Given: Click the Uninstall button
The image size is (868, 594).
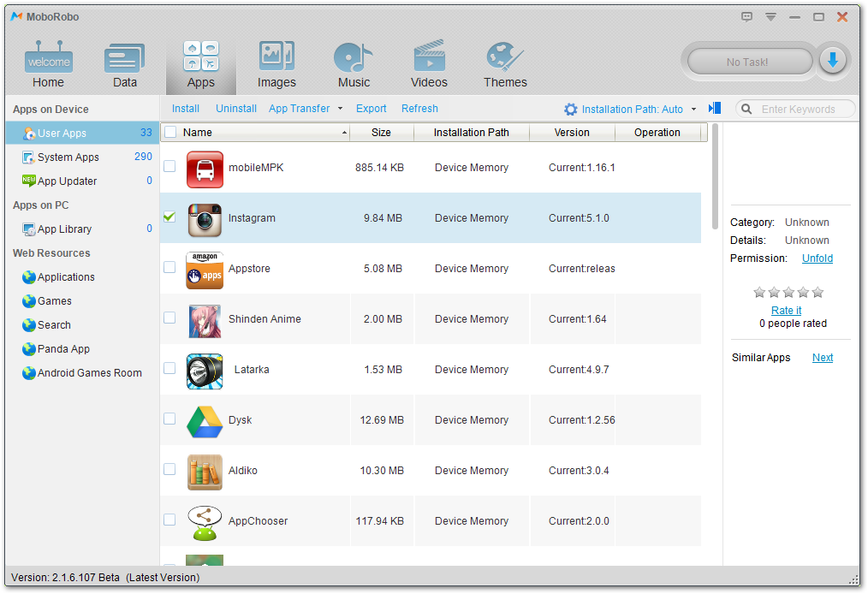Looking at the screenshot, I should click(235, 109).
